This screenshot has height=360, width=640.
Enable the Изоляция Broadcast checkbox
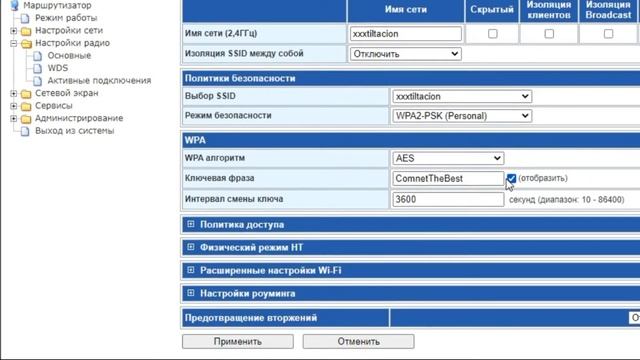click(x=608, y=33)
